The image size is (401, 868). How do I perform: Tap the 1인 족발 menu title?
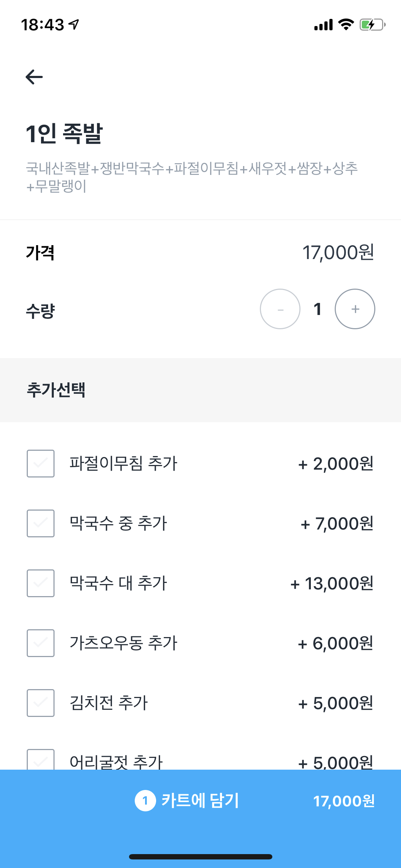[x=64, y=134]
